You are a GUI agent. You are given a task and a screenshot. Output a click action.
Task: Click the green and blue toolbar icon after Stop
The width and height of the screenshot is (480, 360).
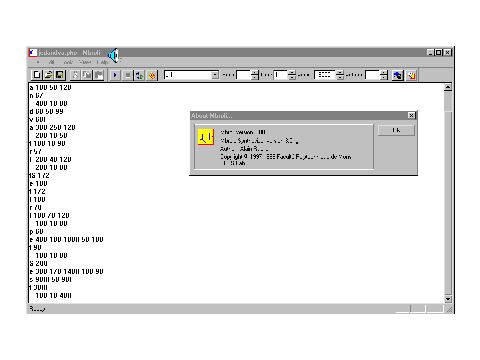tap(139, 75)
